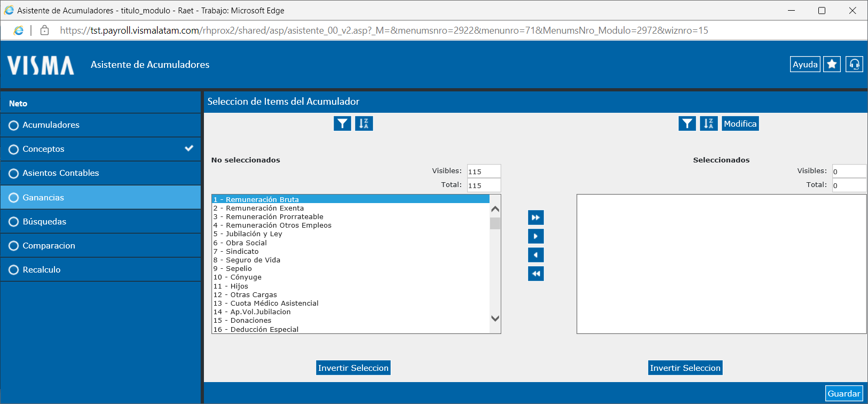Image resolution: width=868 pixels, height=404 pixels.
Task: Select the Acumuladores radio option
Action: pos(14,125)
